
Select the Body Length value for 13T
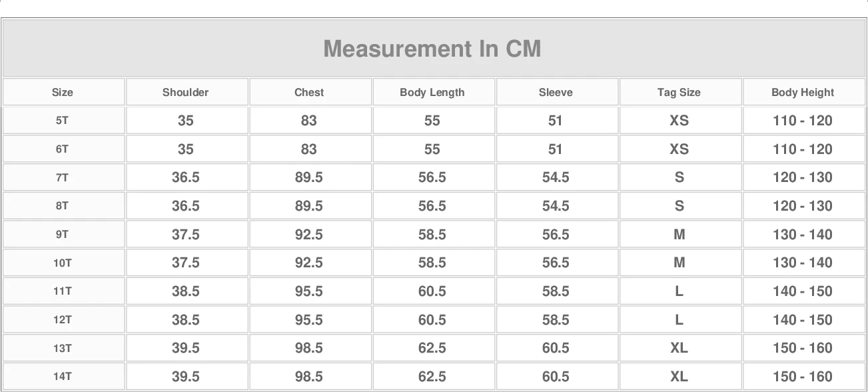[x=432, y=348]
